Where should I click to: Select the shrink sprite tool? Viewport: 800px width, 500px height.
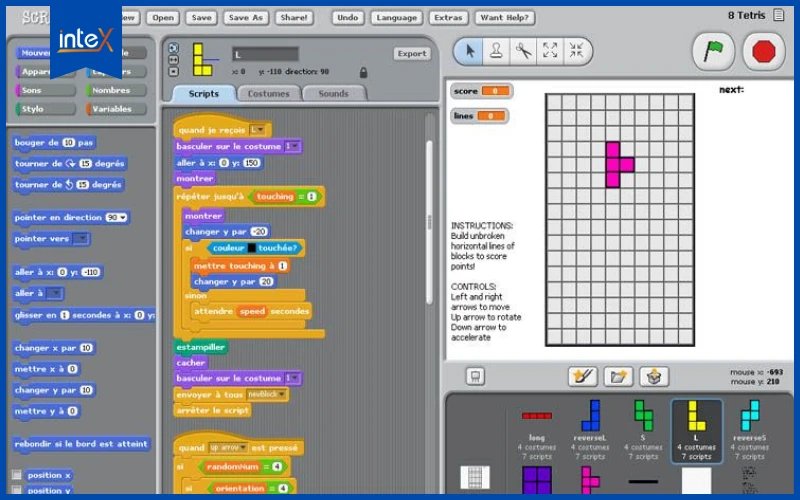pyautogui.click(x=577, y=51)
